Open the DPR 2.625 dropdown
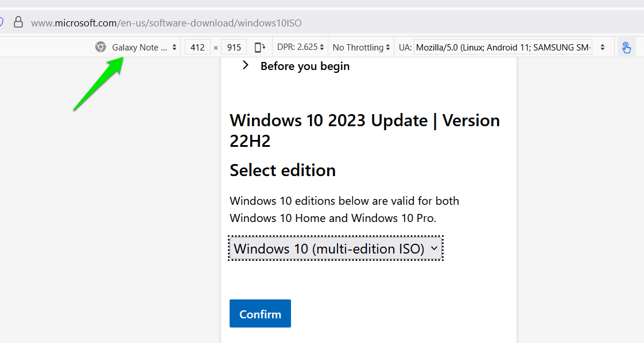 (300, 47)
